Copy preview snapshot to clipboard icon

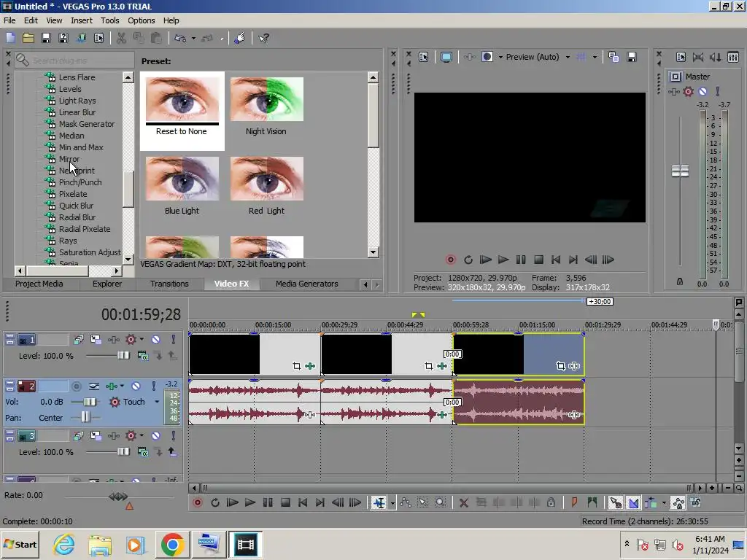[x=614, y=57]
